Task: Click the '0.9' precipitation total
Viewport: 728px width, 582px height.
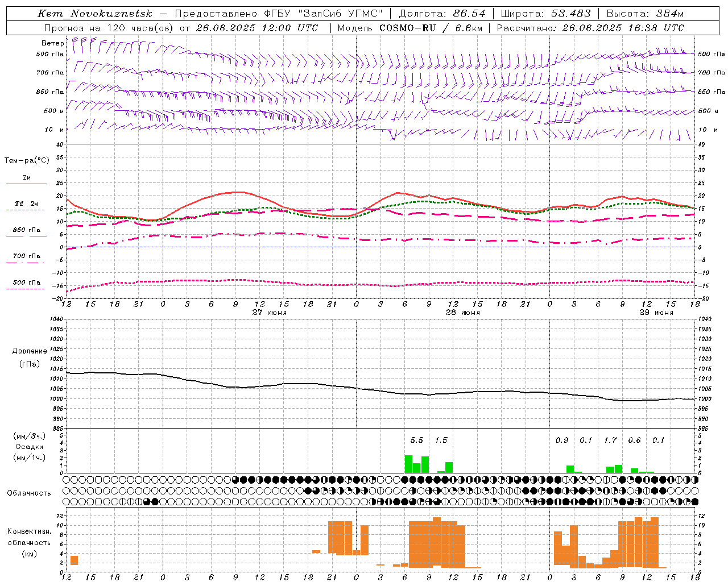Action: tap(562, 440)
